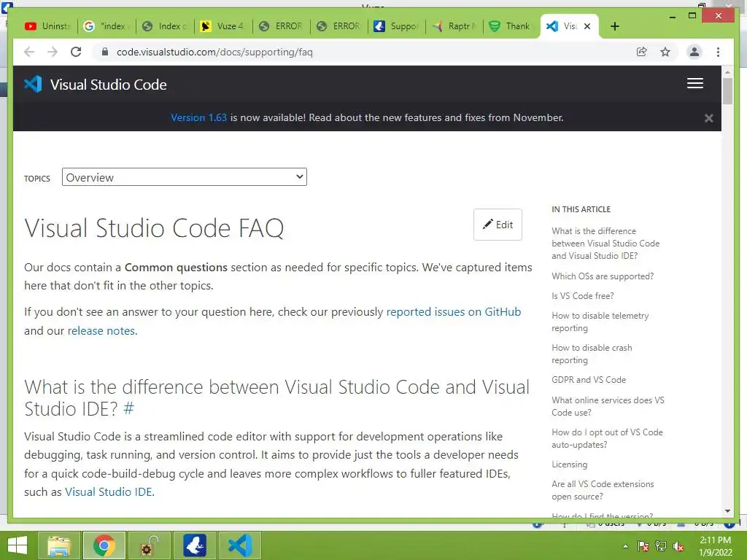Viewport: 747px width, 560px height.
Task: Jump to What online services does VS Code use?
Action: [608, 406]
